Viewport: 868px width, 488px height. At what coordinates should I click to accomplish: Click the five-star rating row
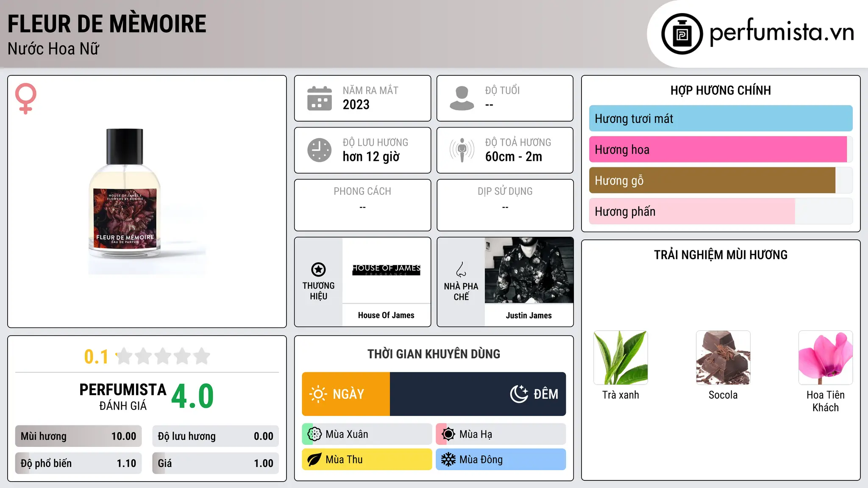pyautogui.click(x=163, y=356)
